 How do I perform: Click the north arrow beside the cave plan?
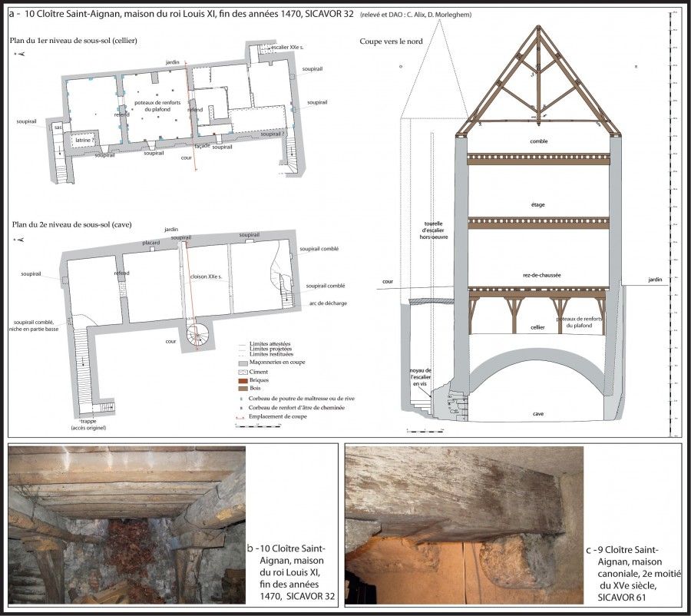click(21, 240)
